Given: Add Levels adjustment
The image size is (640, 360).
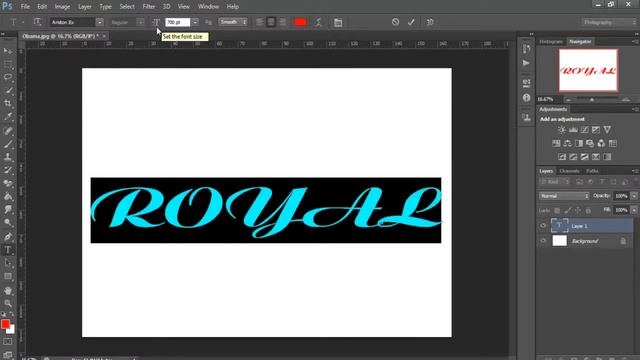Looking at the screenshot, I should click(573, 130).
